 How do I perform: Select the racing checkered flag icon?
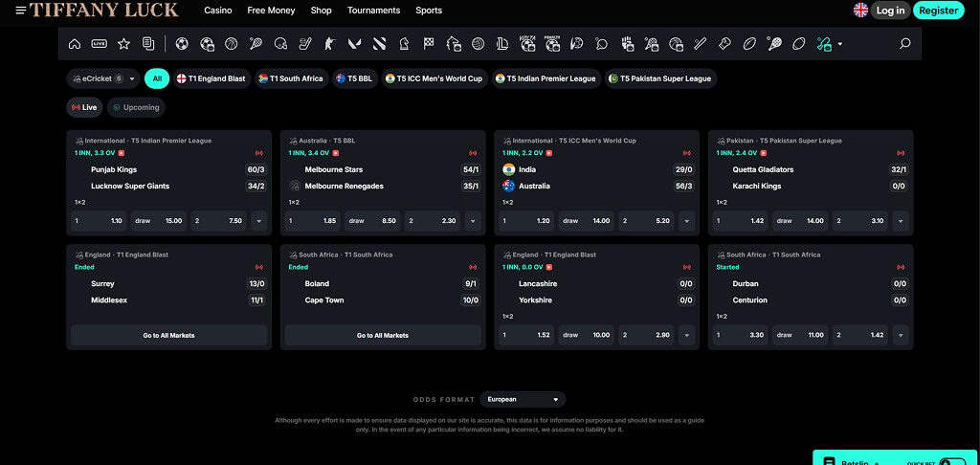pyautogui.click(x=429, y=44)
